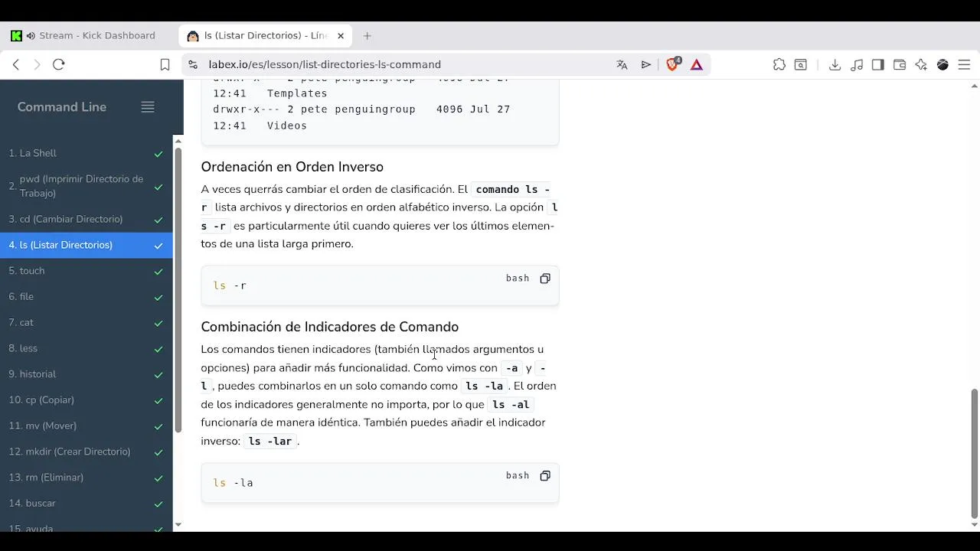Open Brave Rewards triangle icon
Screen dimensions: 980x551
click(697, 65)
